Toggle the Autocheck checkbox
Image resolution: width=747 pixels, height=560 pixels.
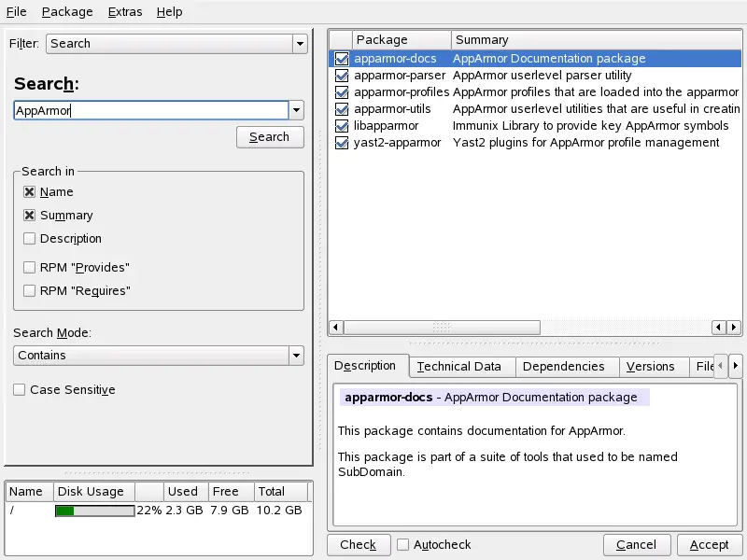coord(403,544)
